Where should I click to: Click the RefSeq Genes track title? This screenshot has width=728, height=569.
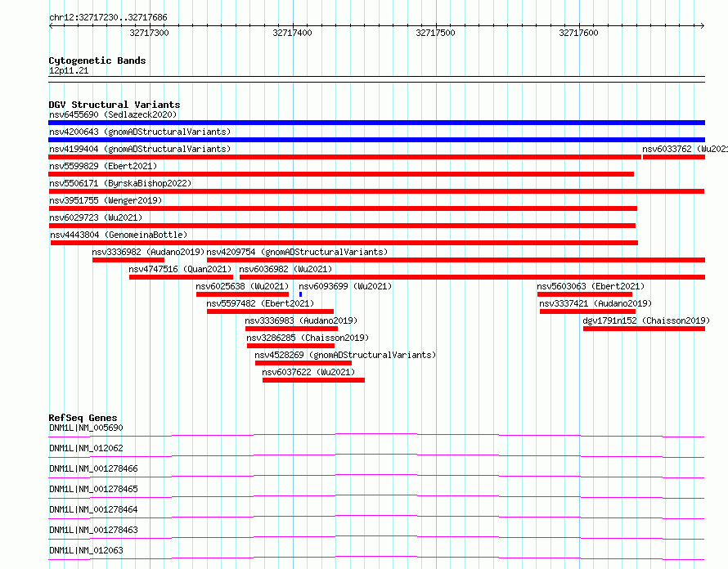(83, 418)
